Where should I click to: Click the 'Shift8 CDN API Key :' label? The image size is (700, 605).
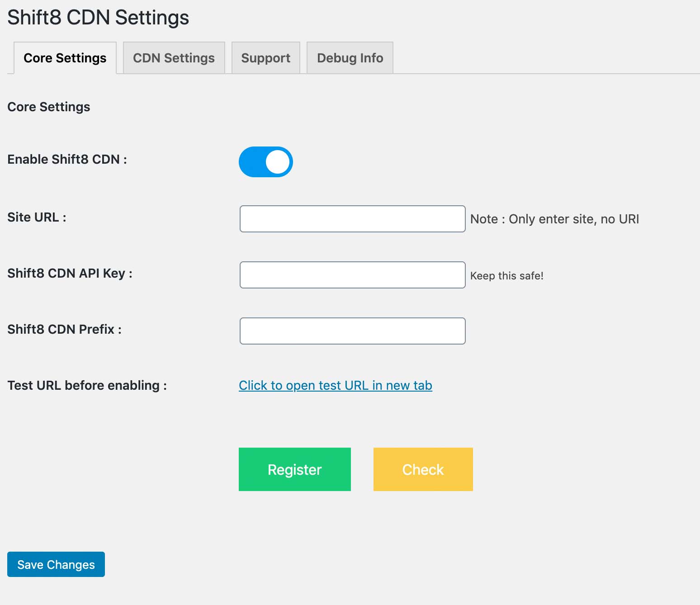[70, 273]
